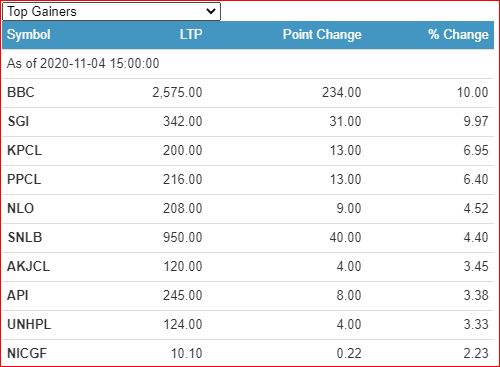Open the Top Gainers dropdown
This screenshot has height=367, width=500.
pyautogui.click(x=111, y=11)
